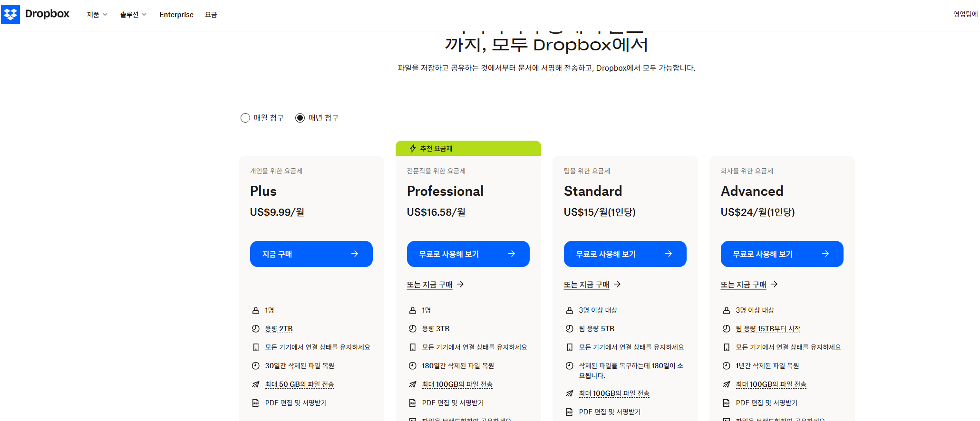Click 최대 100GB의 파일 전송 in Standard plan
The height and width of the screenshot is (421, 980).
point(614,393)
